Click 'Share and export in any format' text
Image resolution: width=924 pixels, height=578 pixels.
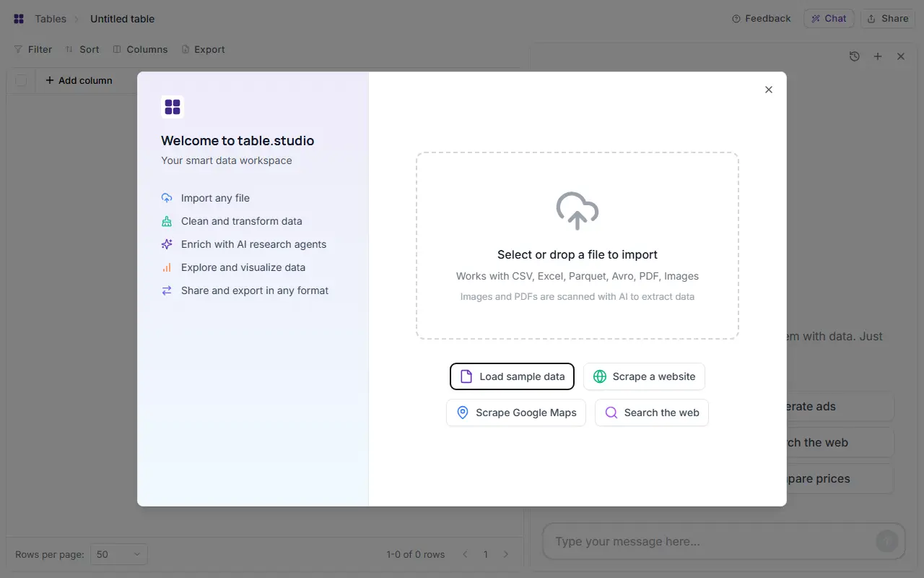click(x=255, y=290)
